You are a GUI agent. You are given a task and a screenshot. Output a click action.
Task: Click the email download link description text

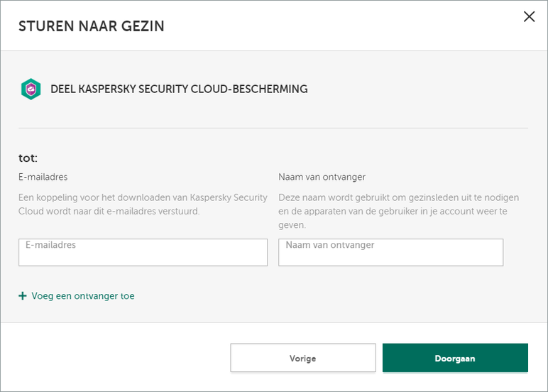click(x=143, y=204)
